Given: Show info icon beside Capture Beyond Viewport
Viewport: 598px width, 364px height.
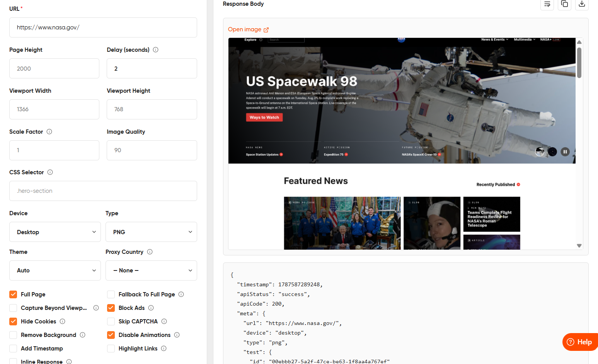Looking at the screenshot, I should [96, 308].
